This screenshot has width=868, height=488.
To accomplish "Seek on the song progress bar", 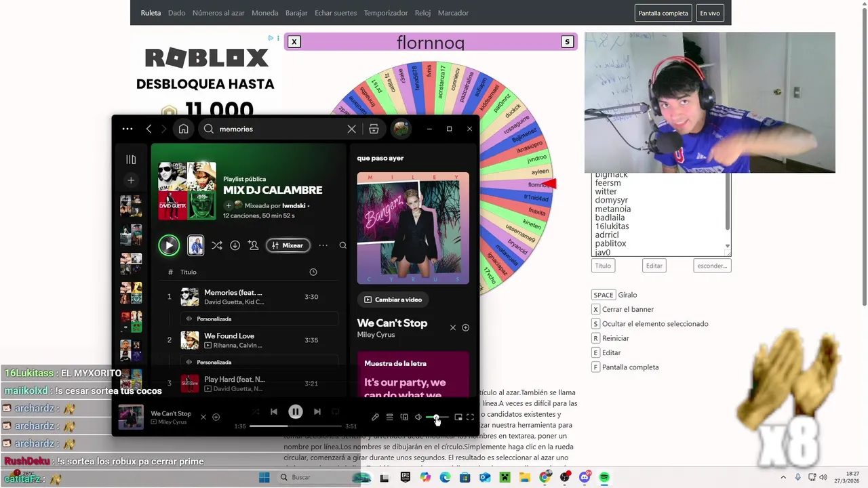I will (296, 426).
